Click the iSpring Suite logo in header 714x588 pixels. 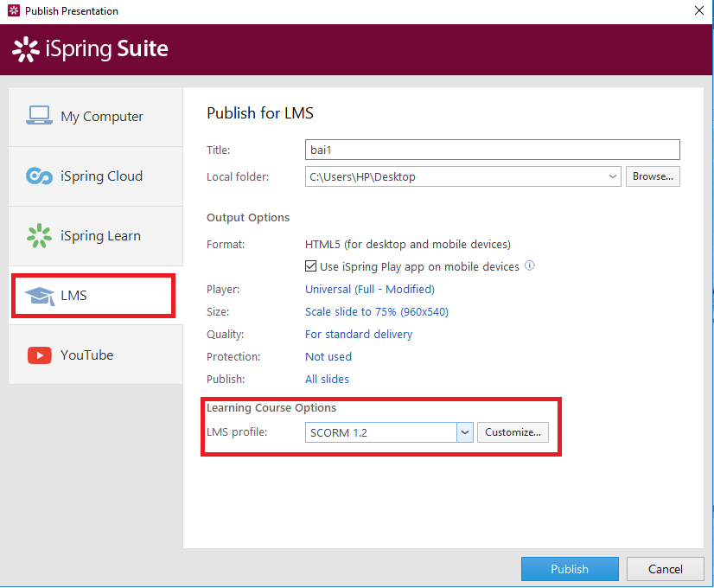pyautogui.click(x=90, y=49)
